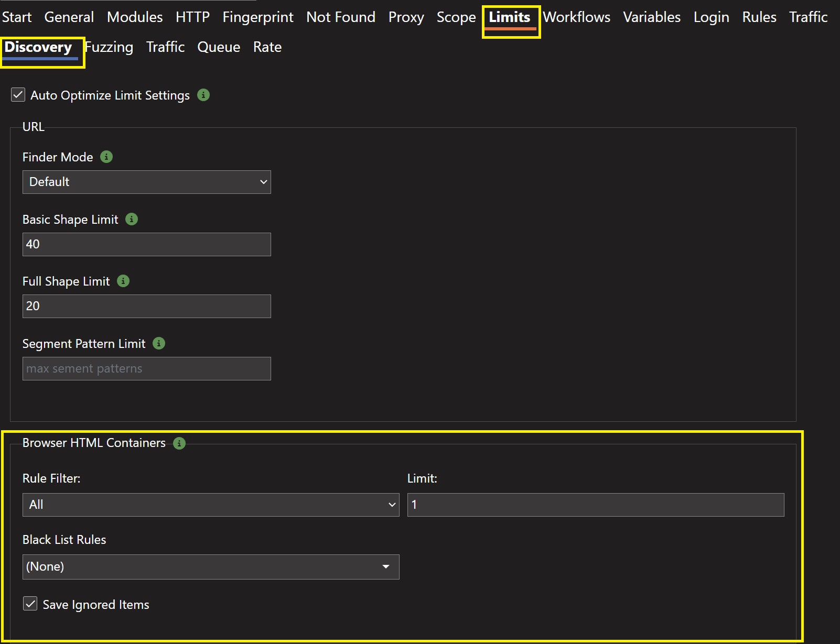The height and width of the screenshot is (644, 840).
Task: Click the Finder Mode info icon
Action: [106, 157]
